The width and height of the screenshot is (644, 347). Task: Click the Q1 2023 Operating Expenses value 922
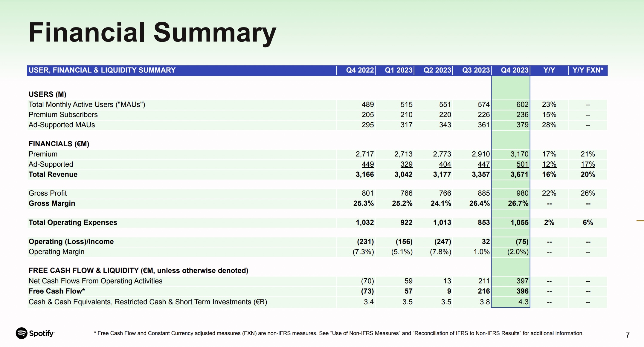406,222
